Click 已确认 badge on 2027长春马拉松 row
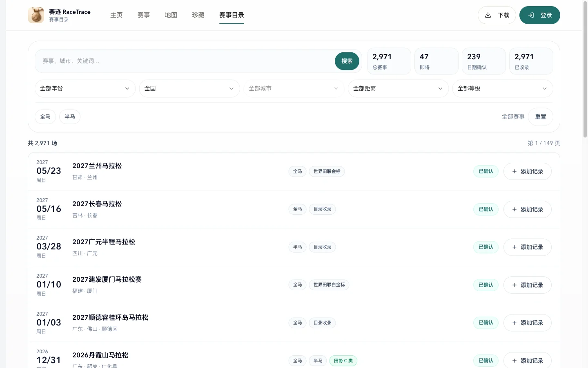This screenshot has height=368, width=588. (486, 209)
